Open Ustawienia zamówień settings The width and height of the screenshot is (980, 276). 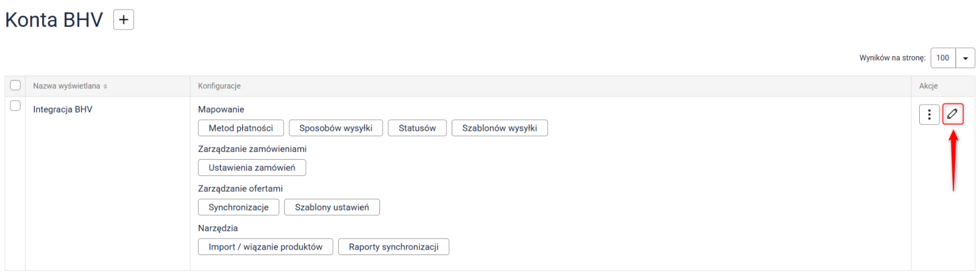(x=252, y=167)
